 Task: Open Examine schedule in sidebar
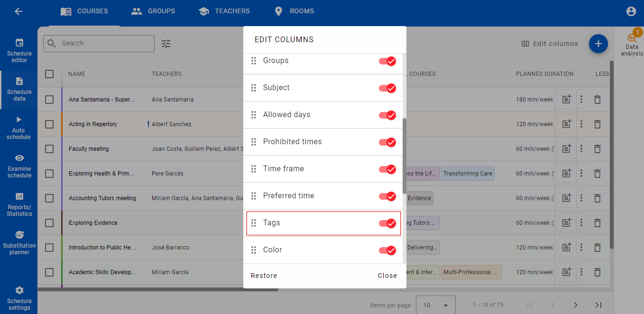click(19, 166)
